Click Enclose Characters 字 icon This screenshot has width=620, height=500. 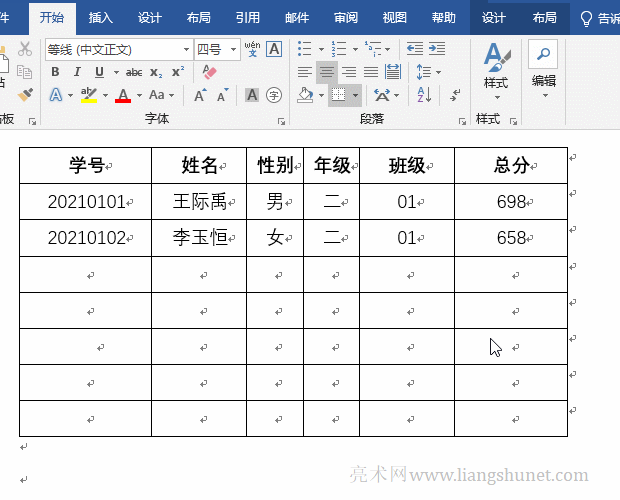[274, 95]
